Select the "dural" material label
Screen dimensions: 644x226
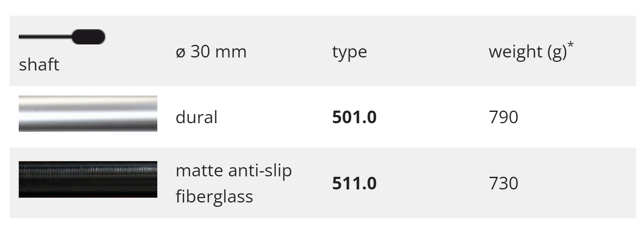(196, 118)
